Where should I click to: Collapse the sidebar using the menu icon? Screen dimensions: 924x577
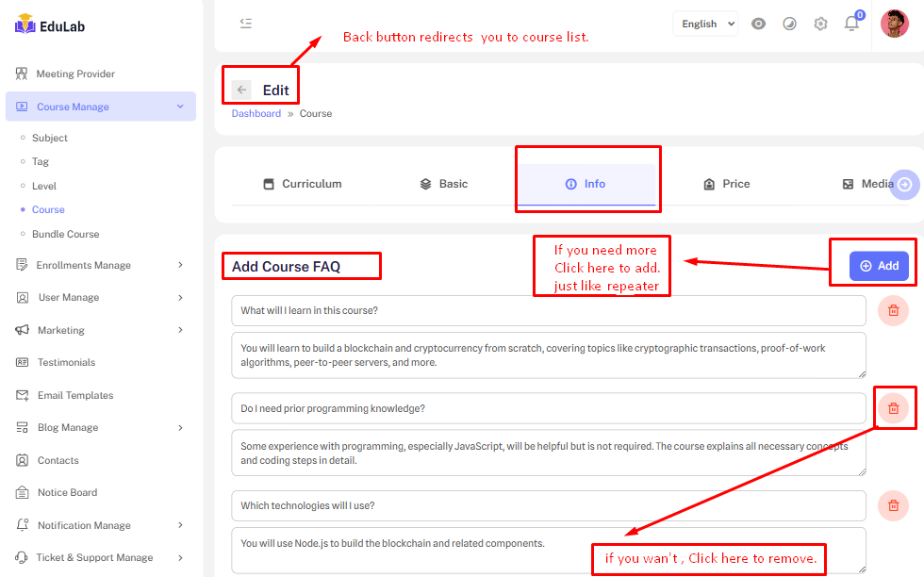[x=246, y=24]
